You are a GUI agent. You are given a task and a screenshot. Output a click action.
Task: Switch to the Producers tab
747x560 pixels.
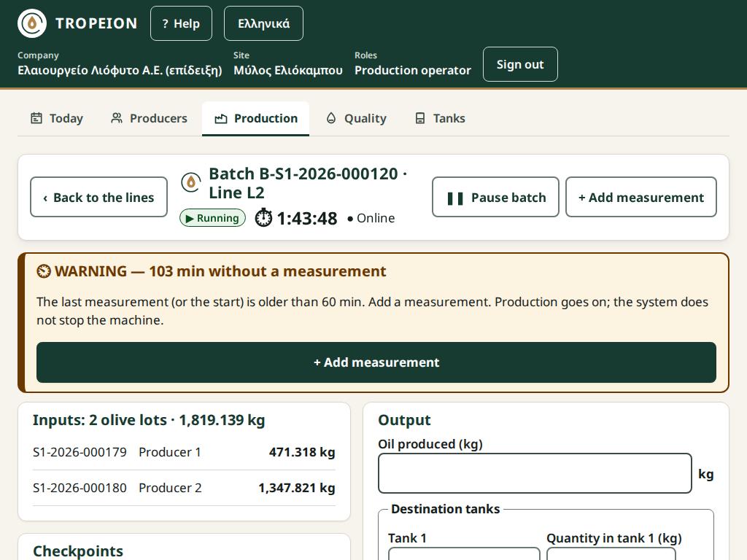pyautogui.click(x=149, y=119)
